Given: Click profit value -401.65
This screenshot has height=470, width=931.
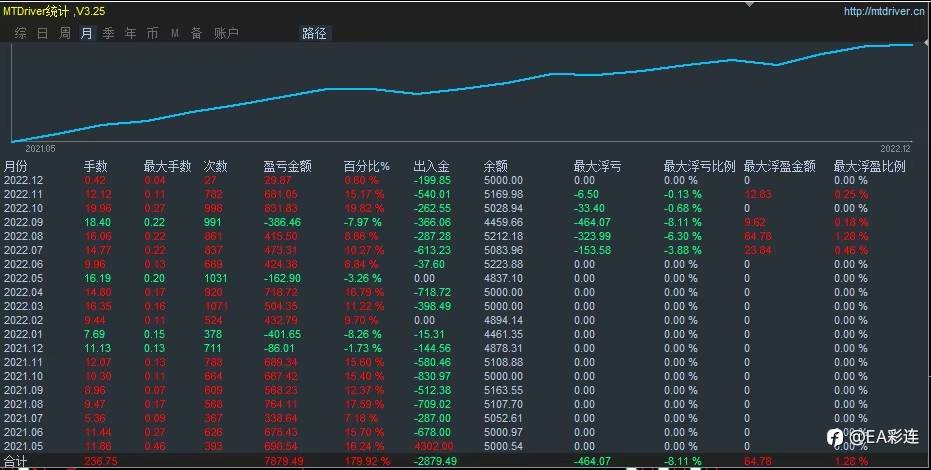Looking at the screenshot, I should tap(283, 334).
